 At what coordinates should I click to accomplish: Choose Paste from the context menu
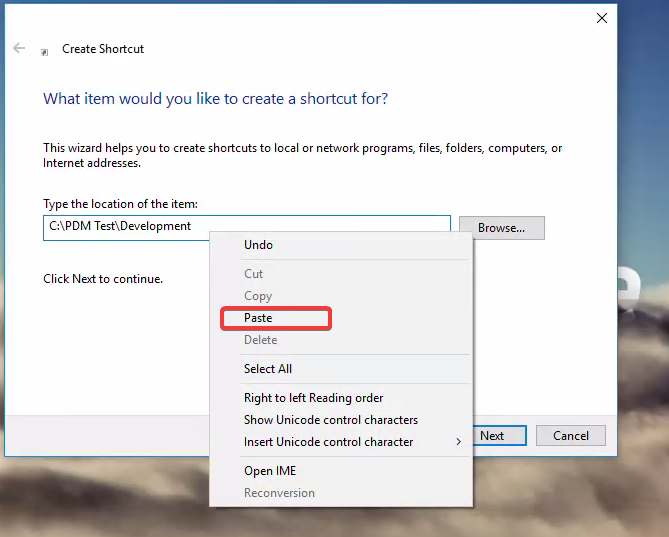tap(341, 318)
